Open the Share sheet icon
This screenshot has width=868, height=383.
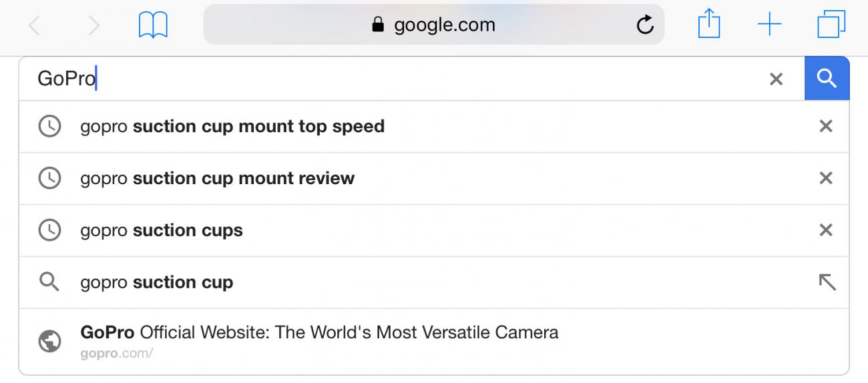709,25
